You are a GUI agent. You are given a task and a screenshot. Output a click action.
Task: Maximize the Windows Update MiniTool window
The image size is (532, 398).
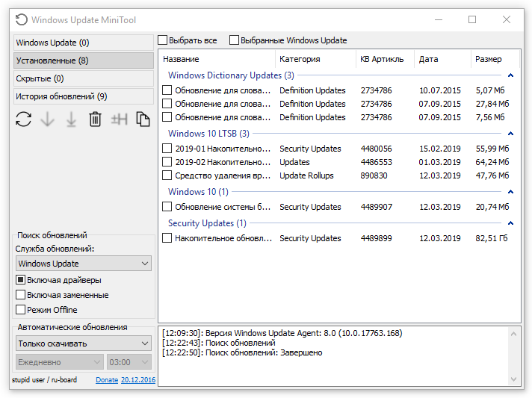pos(472,19)
